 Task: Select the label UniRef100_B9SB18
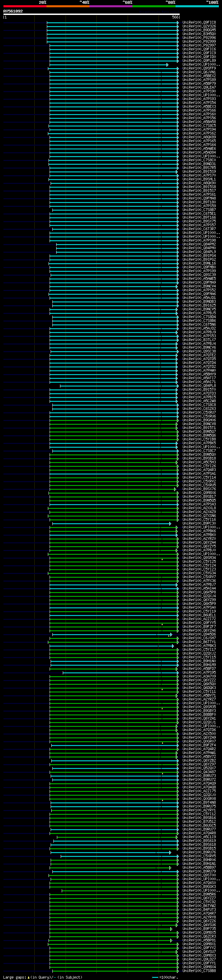pos(199,459)
